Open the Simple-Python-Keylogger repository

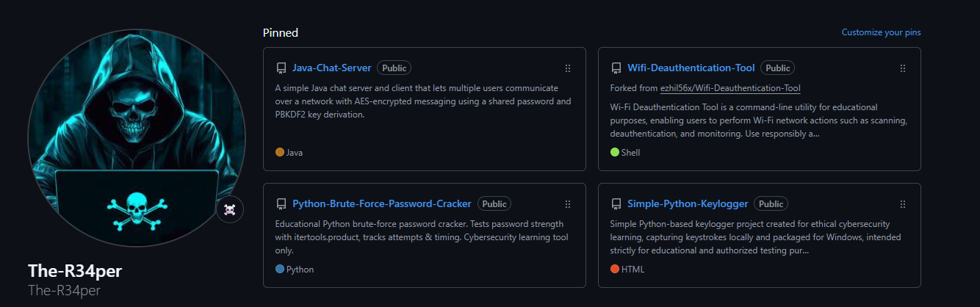[x=688, y=204]
